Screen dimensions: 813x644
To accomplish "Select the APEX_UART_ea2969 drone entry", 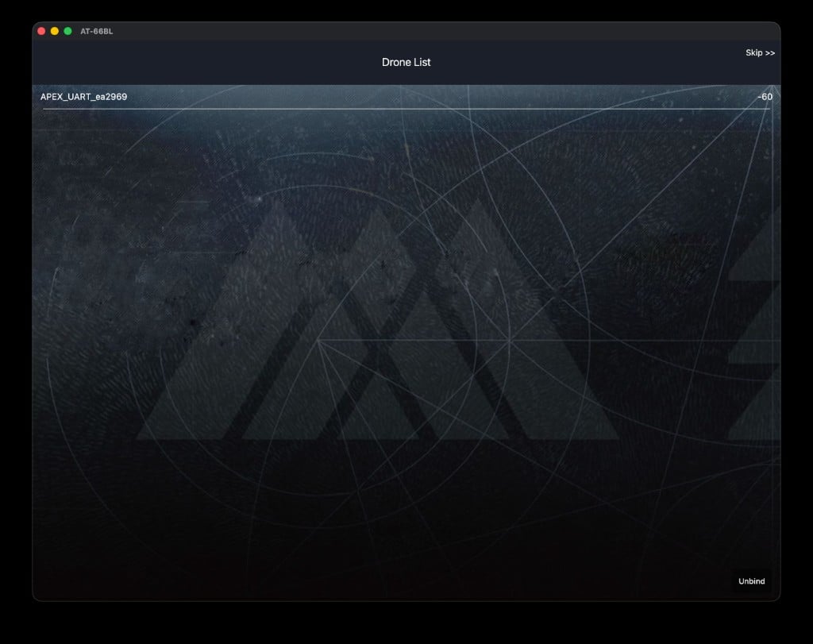I will pyautogui.click(x=406, y=97).
